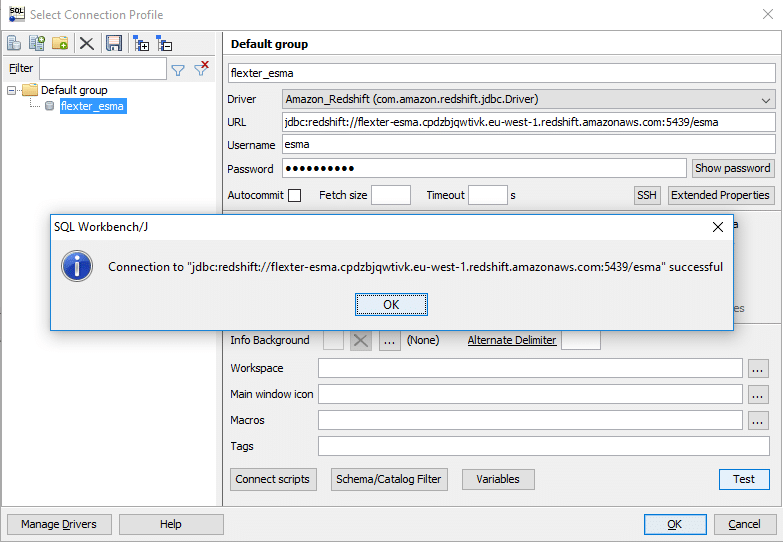783x542 pixels.
Task: Clear Info Background with the X button
Action: pos(361,341)
